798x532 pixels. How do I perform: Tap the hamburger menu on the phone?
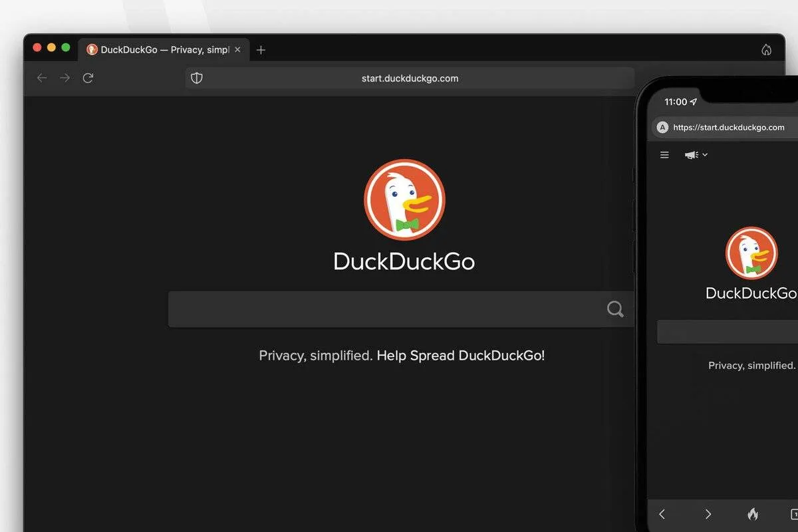664,154
